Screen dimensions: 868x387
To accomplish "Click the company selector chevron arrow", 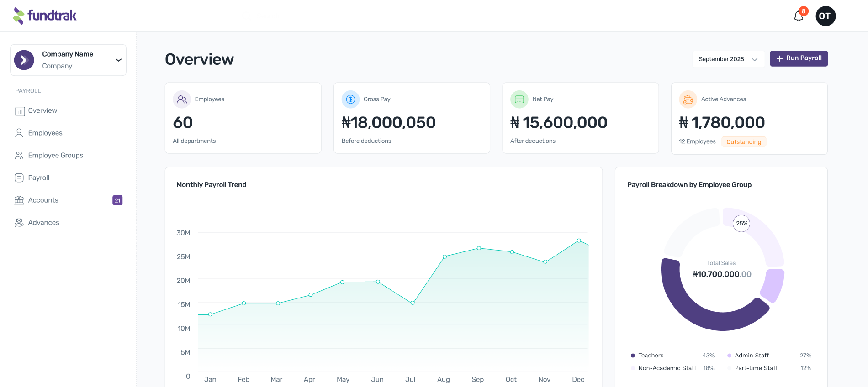I will point(118,60).
